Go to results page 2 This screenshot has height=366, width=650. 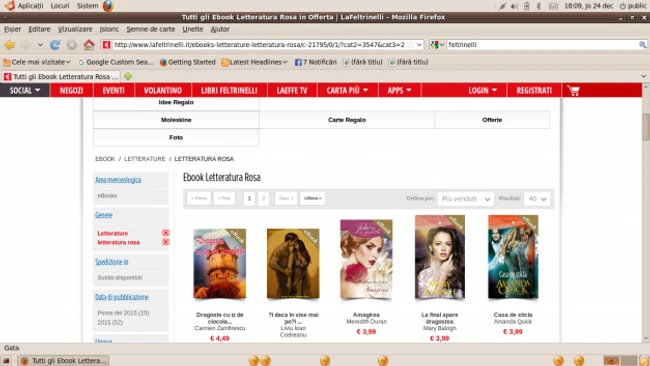263,199
